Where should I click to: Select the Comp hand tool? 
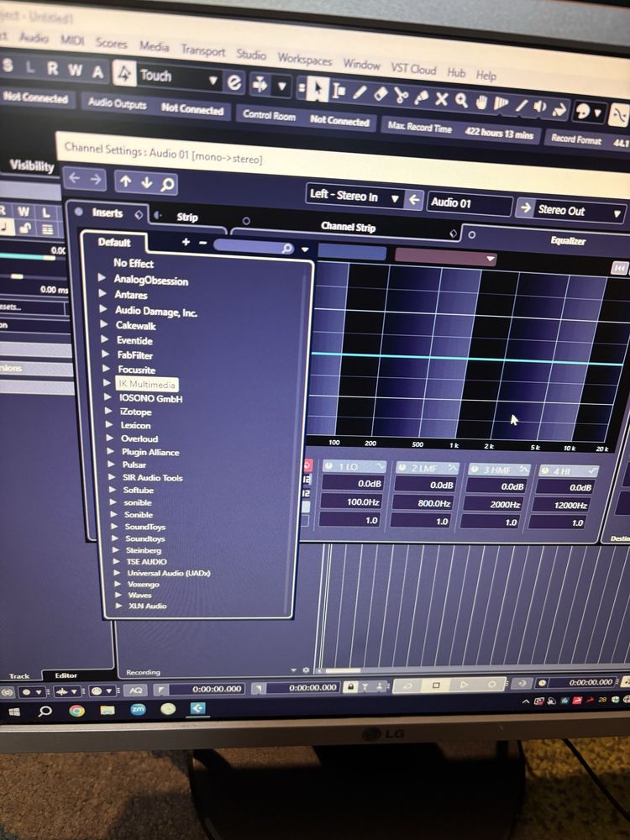[481, 102]
